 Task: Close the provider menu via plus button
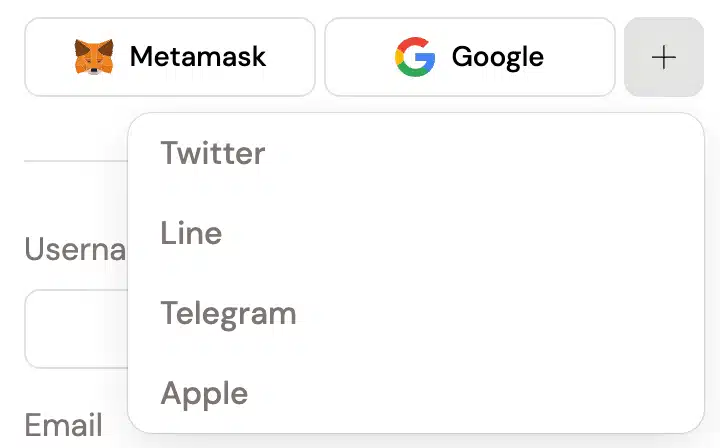[664, 57]
